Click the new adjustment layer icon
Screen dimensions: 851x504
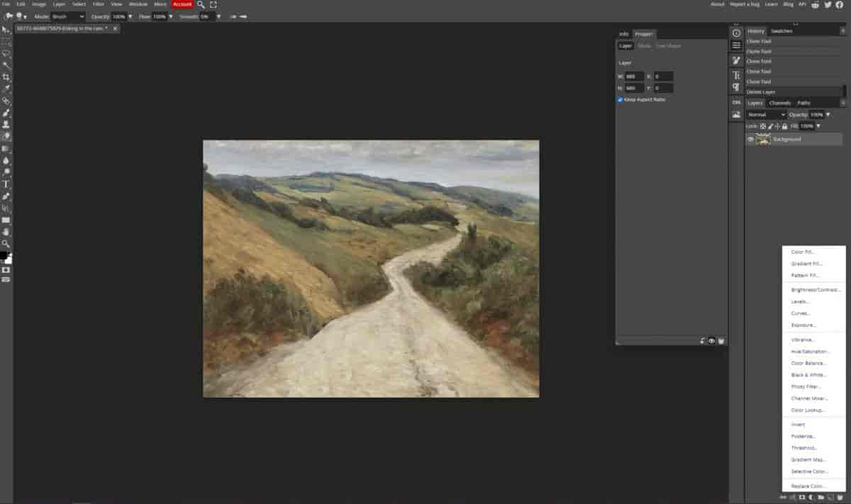pyautogui.click(x=811, y=498)
